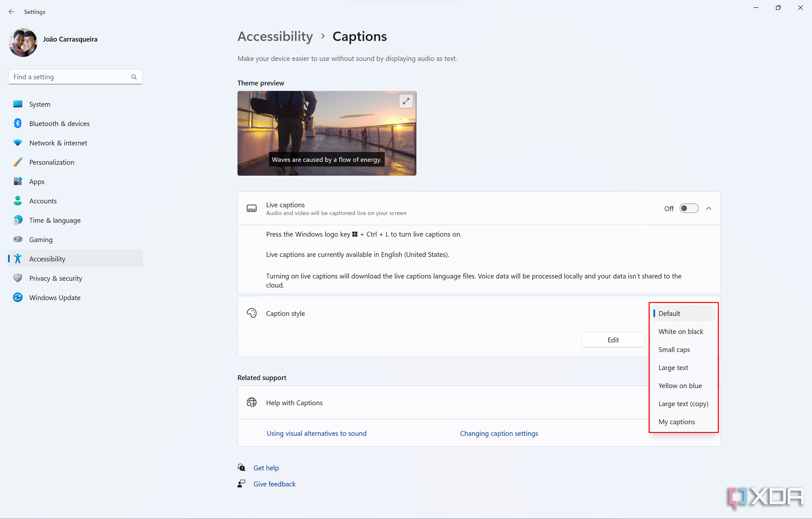Viewport: 812px width, 519px height.
Task: Select White on black caption style
Action: [680, 331]
